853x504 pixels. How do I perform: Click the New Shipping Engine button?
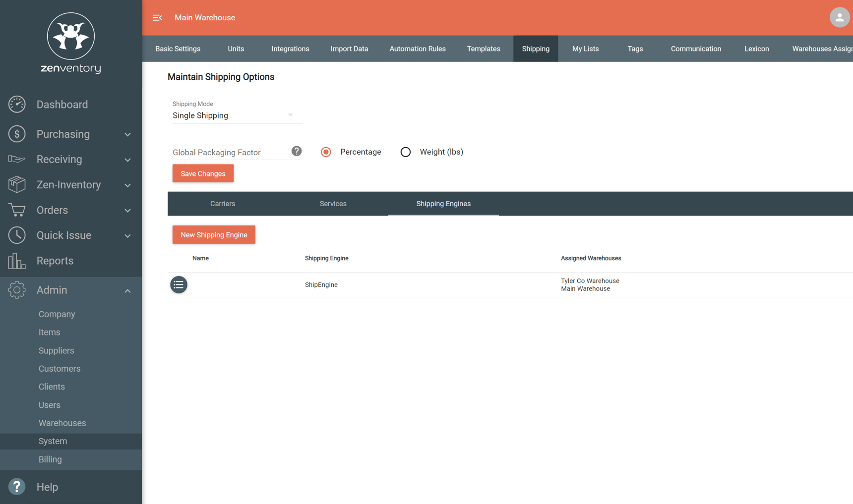point(214,235)
